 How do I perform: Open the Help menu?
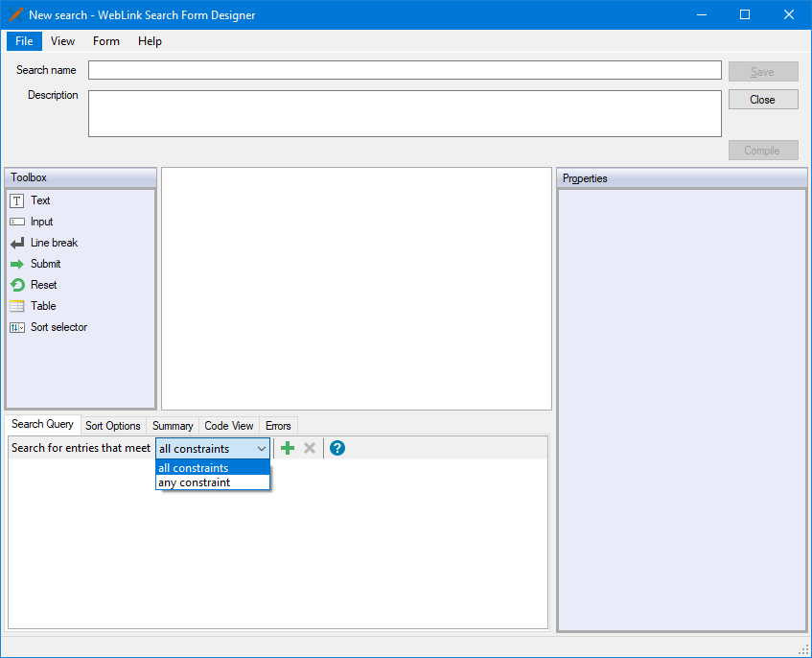click(x=150, y=41)
